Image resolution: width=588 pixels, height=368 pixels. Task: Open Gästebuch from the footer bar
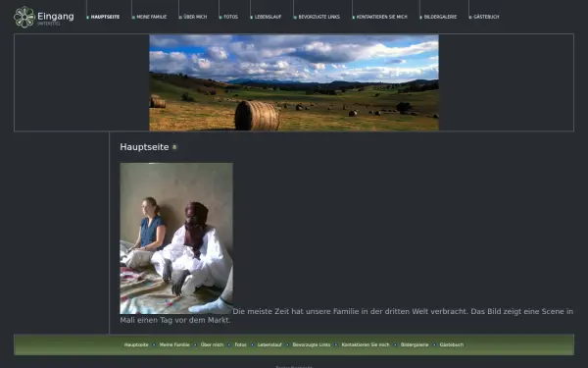pyautogui.click(x=452, y=344)
